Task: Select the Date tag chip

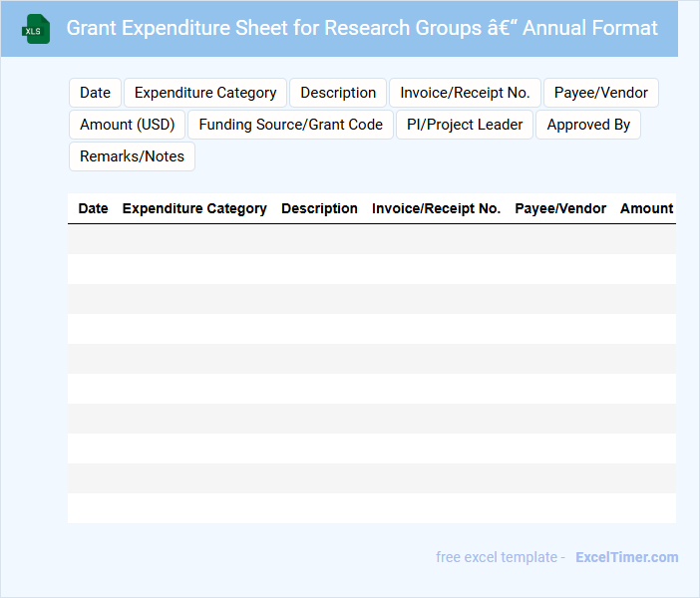Action: click(x=95, y=93)
